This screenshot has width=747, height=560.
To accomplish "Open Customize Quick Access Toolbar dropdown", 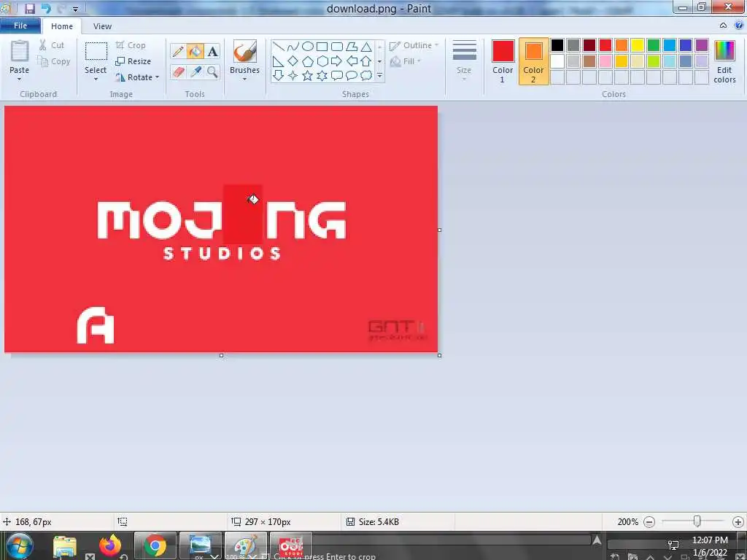I will point(75,9).
